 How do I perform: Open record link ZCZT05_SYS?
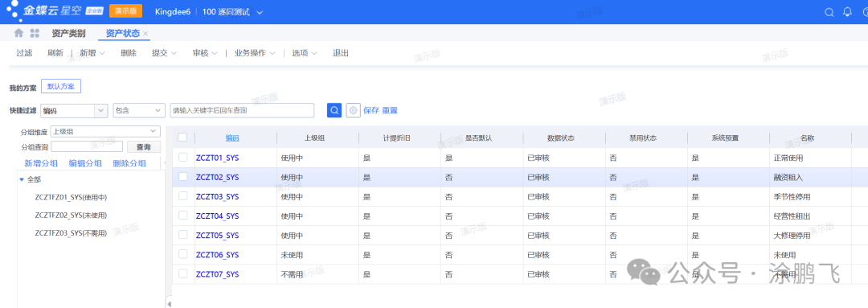(x=217, y=236)
